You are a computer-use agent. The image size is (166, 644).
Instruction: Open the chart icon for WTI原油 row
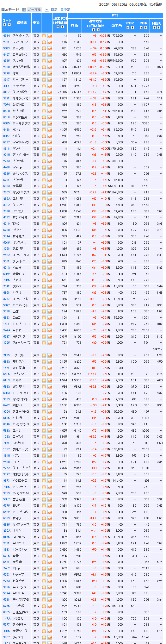tap(50, 368)
